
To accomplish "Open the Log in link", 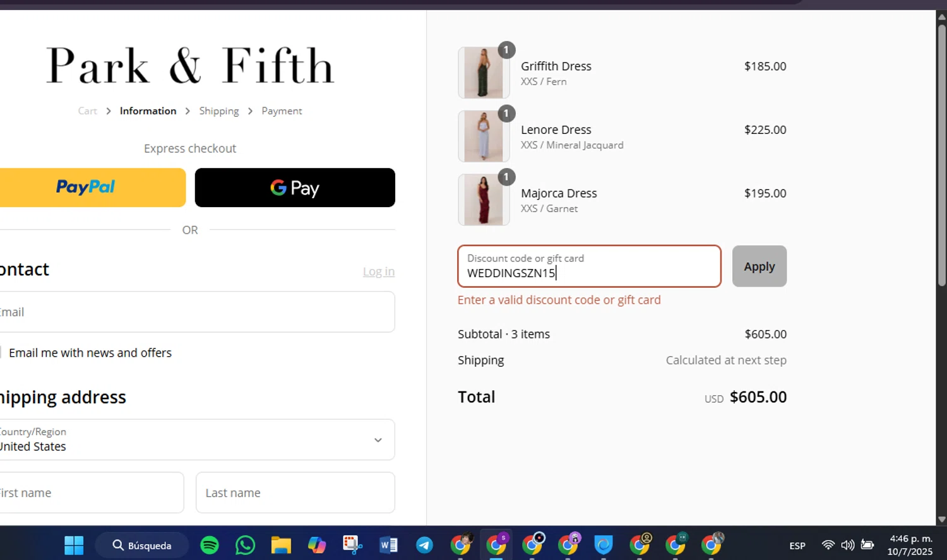I will pos(379,271).
